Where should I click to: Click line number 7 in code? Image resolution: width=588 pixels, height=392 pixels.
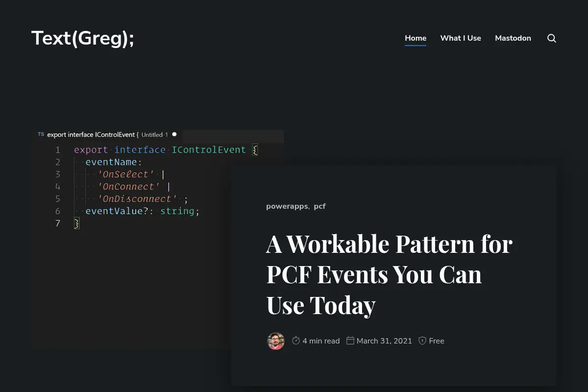pyautogui.click(x=58, y=223)
